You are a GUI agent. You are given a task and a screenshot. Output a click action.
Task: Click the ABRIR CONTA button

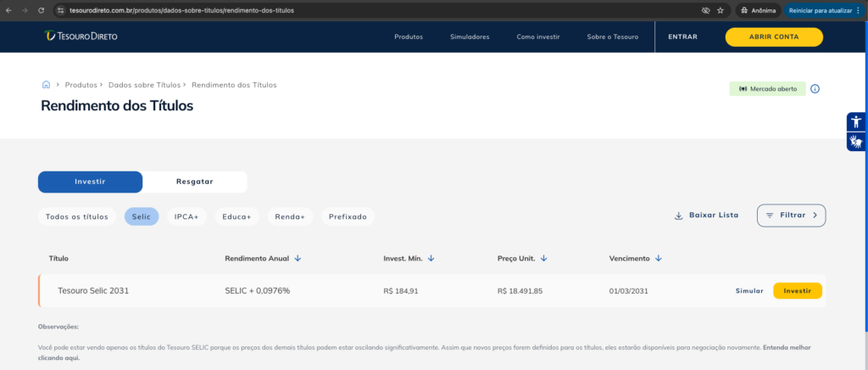(774, 37)
